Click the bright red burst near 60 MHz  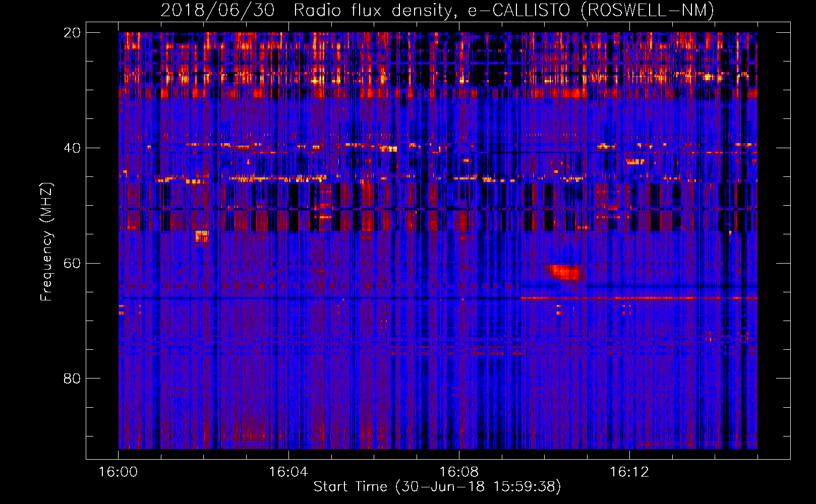[x=565, y=272]
